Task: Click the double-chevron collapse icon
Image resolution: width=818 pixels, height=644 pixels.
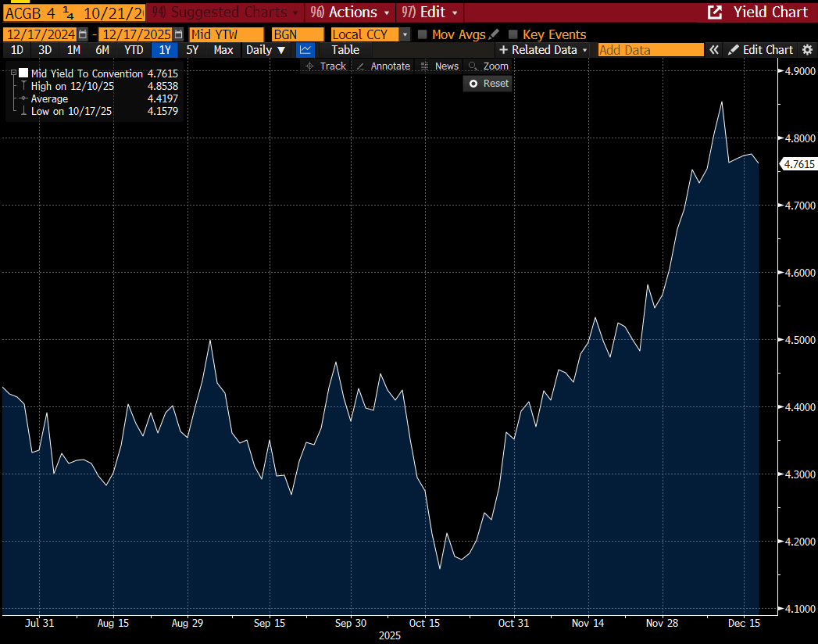Action: pos(714,50)
